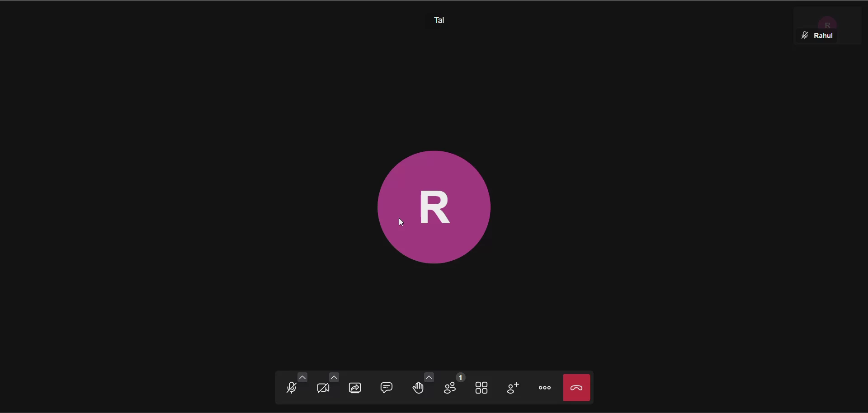Image resolution: width=868 pixels, height=413 pixels.
Task: Click the Rahul name label
Action: point(825,36)
